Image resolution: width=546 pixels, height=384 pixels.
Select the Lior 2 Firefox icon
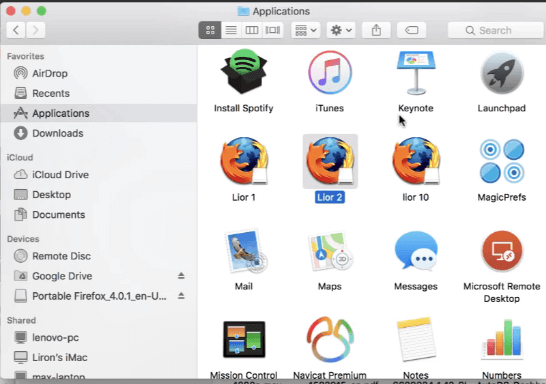coord(330,161)
